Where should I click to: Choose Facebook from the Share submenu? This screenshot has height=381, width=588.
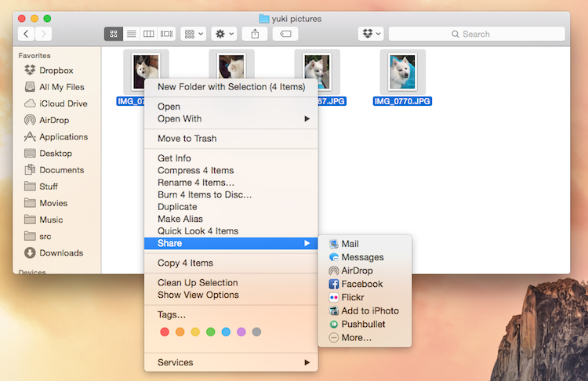tap(361, 284)
